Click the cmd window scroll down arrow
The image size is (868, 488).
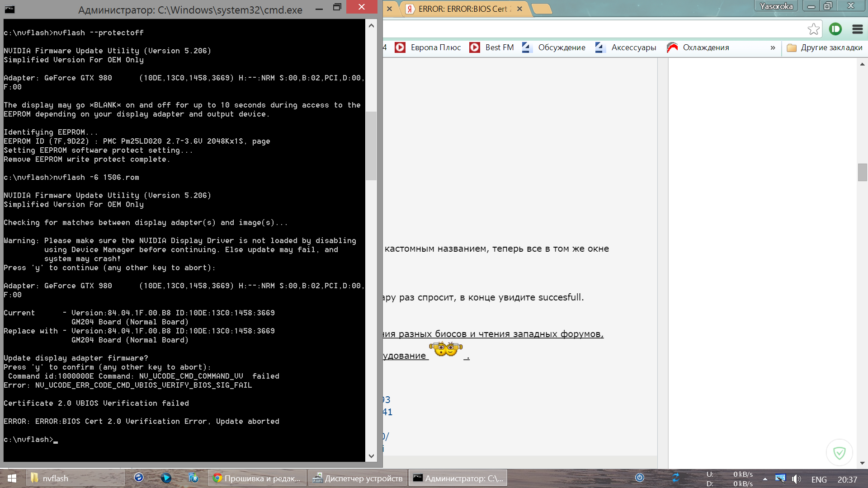[371, 456]
